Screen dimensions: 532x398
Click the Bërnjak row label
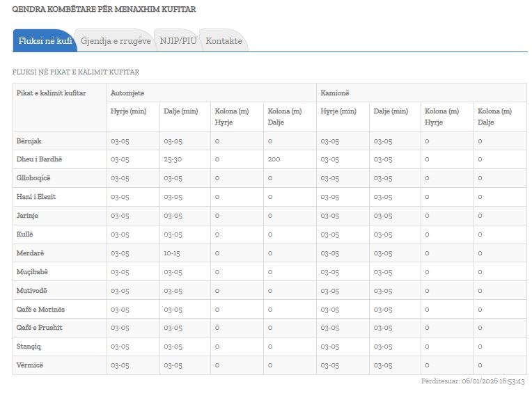[x=29, y=141]
